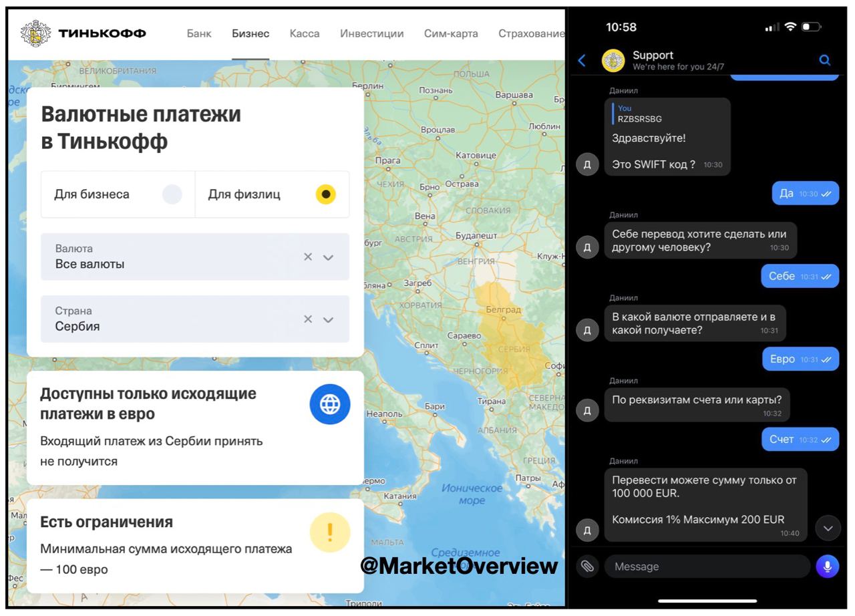Screen dimensions: 855x616
Task: Tap the phone battery status icon
Action: click(811, 27)
